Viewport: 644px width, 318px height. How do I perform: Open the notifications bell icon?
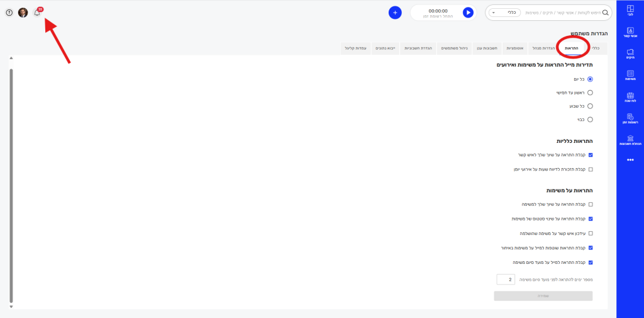pos(37,13)
